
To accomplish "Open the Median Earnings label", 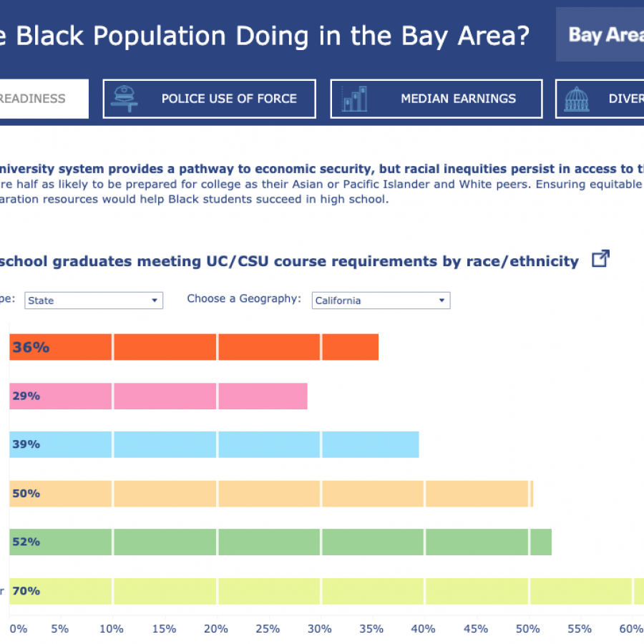I will coord(458,99).
